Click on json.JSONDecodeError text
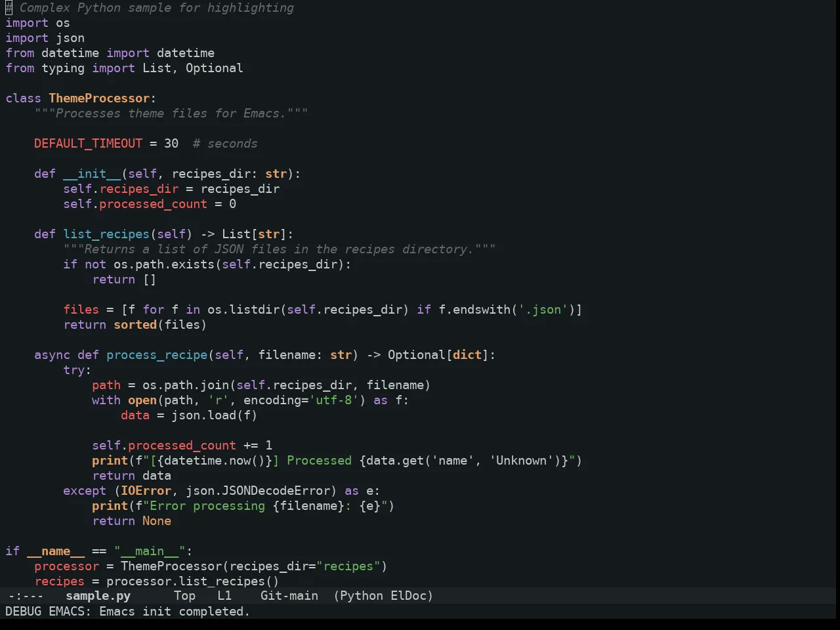The height and width of the screenshot is (630, 840). tap(258, 491)
